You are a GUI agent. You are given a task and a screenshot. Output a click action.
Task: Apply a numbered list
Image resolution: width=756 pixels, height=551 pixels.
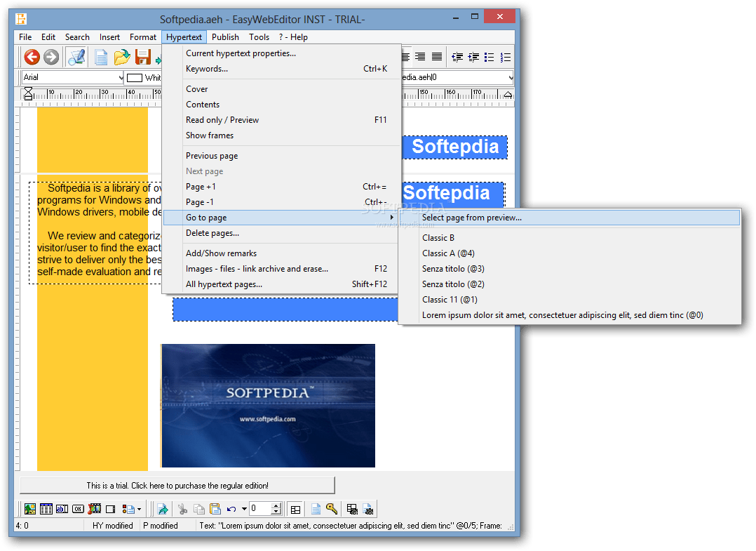pyautogui.click(x=505, y=58)
